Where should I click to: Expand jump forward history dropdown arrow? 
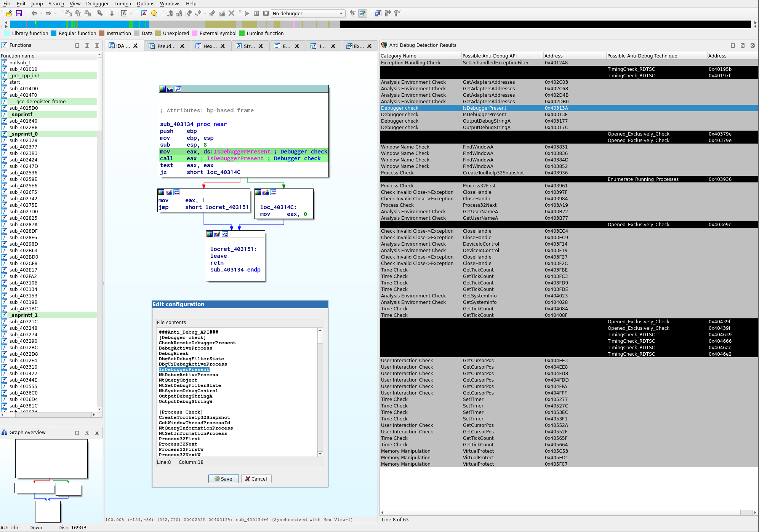point(55,13)
